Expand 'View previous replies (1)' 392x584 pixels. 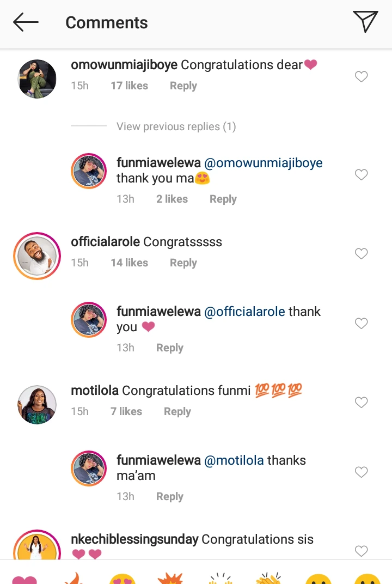pyautogui.click(x=176, y=126)
